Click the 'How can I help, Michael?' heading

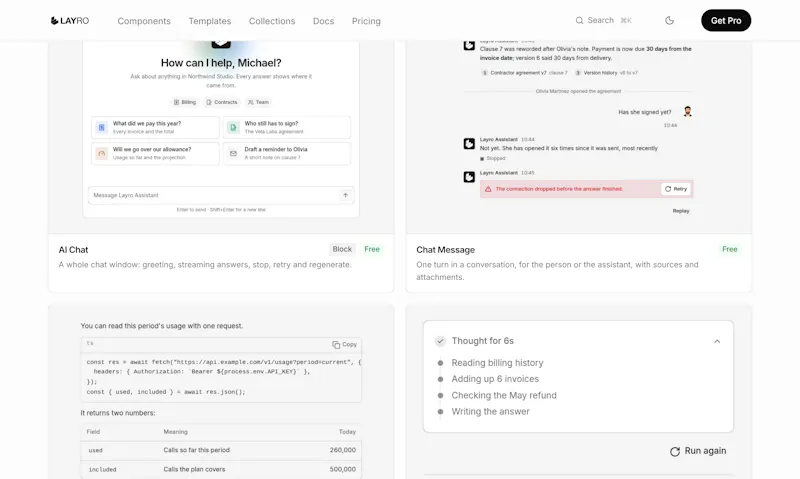221,63
